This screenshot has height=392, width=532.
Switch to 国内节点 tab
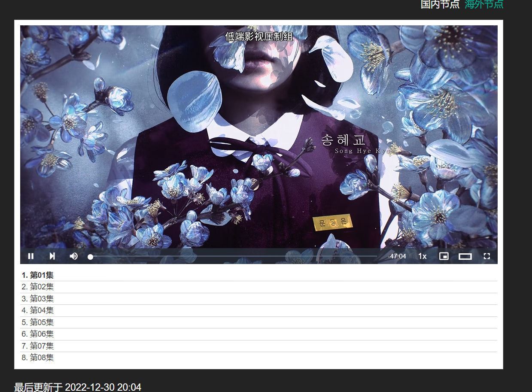[440, 4]
